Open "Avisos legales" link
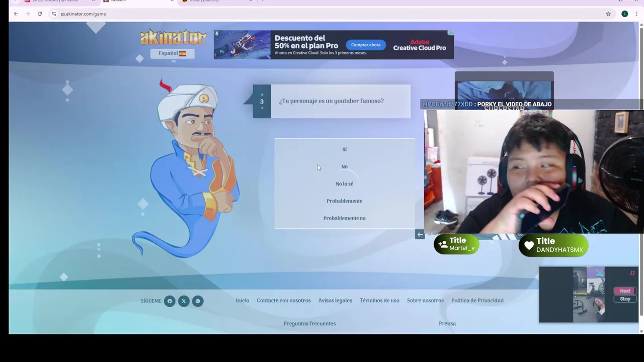644x362 pixels. pos(335,300)
